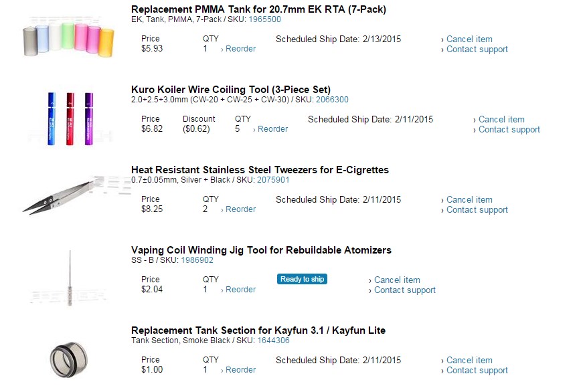Screen dimensions: 585x392
Task: Open SKU 1986902 link
Action: [x=197, y=260]
